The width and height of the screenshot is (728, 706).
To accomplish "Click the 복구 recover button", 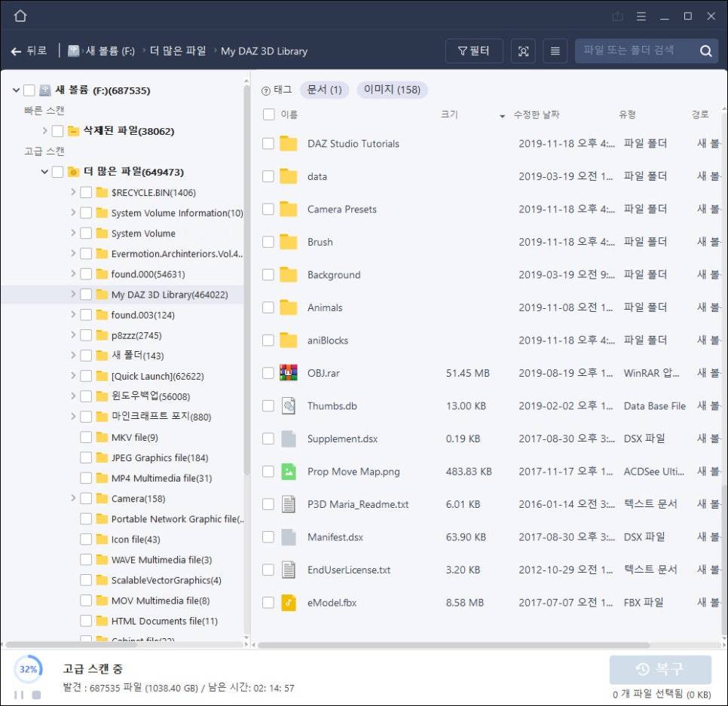I will pyautogui.click(x=660, y=669).
